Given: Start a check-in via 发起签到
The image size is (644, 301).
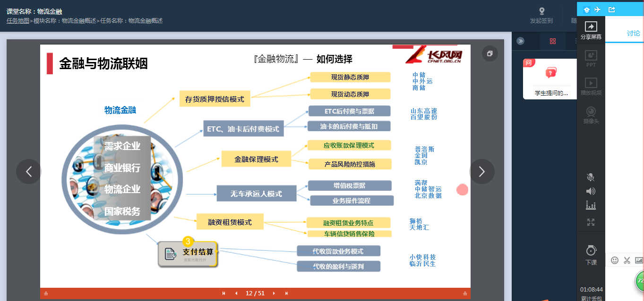Looking at the screenshot, I should click(x=541, y=15).
